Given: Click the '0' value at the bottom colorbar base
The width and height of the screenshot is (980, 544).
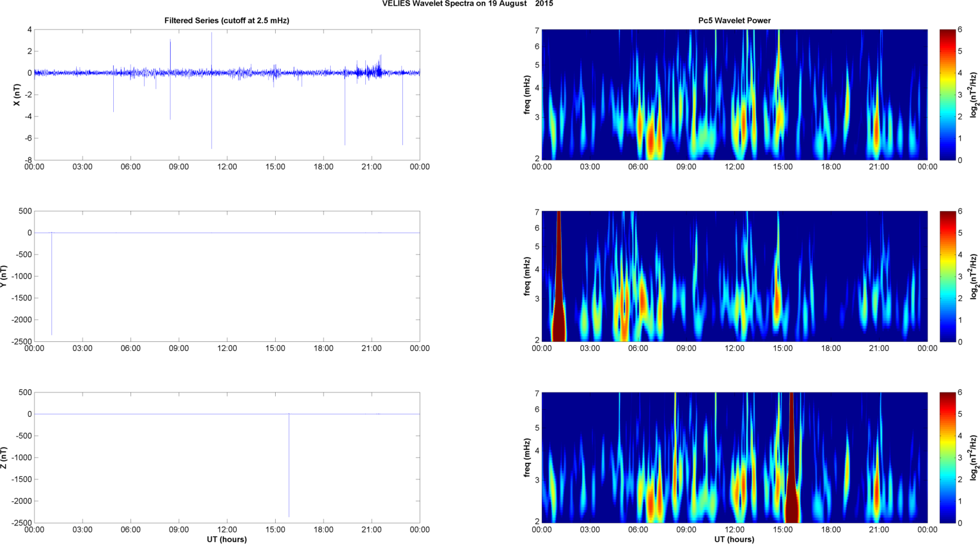Looking at the screenshot, I should coord(960,523).
